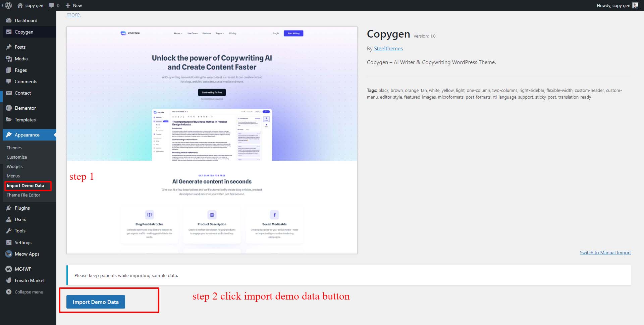Image resolution: width=644 pixels, height=325 pixels.
Task: Click the plus icon next to New
Action: tap(68, 5)
